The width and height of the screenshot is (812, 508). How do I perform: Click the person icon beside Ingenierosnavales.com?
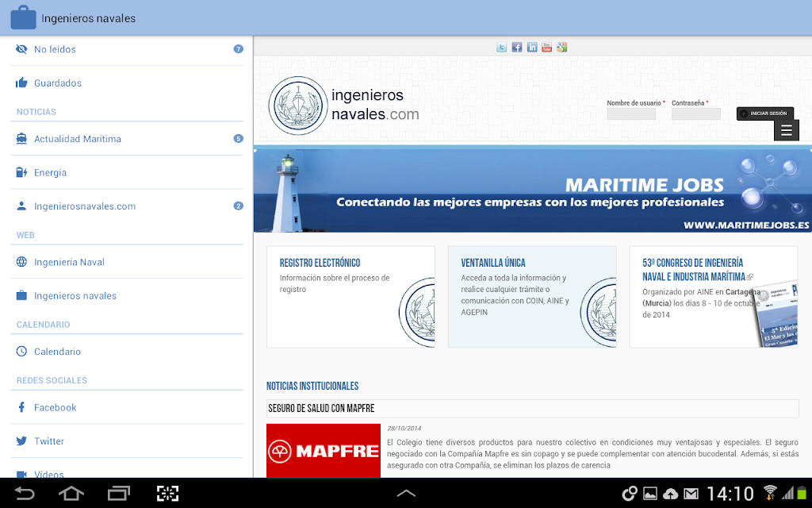point(21,206)
